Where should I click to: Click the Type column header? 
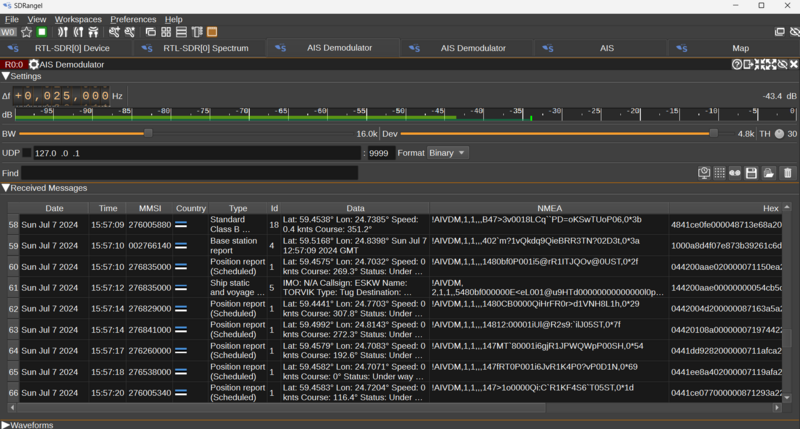[238, 208]
